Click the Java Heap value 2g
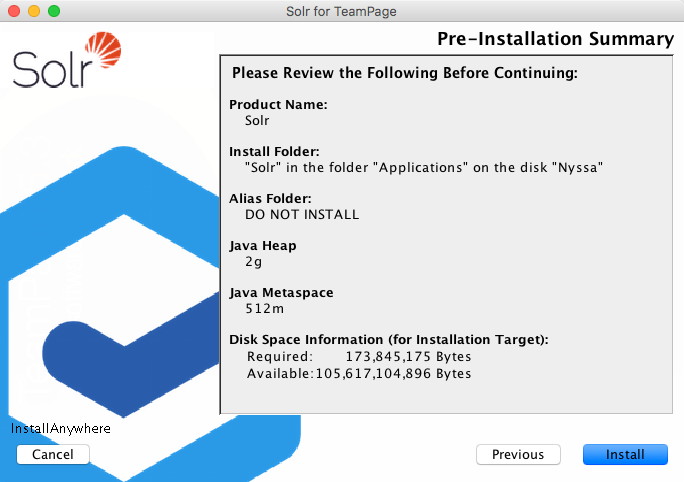 point(254,261)
